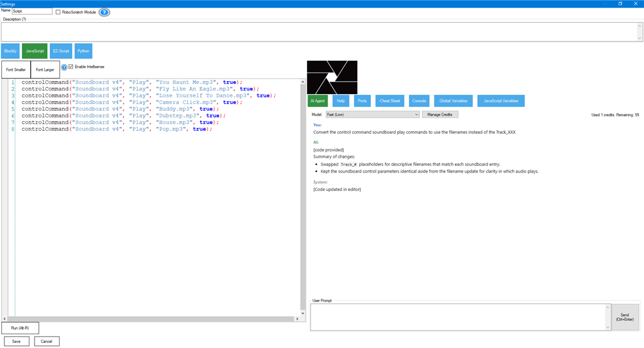This screenshot has width=644, height=348.
Task: Click code line with "Fly Like An Eagle.mp3"
Action: pyautogui.click(x=140, y=89)
